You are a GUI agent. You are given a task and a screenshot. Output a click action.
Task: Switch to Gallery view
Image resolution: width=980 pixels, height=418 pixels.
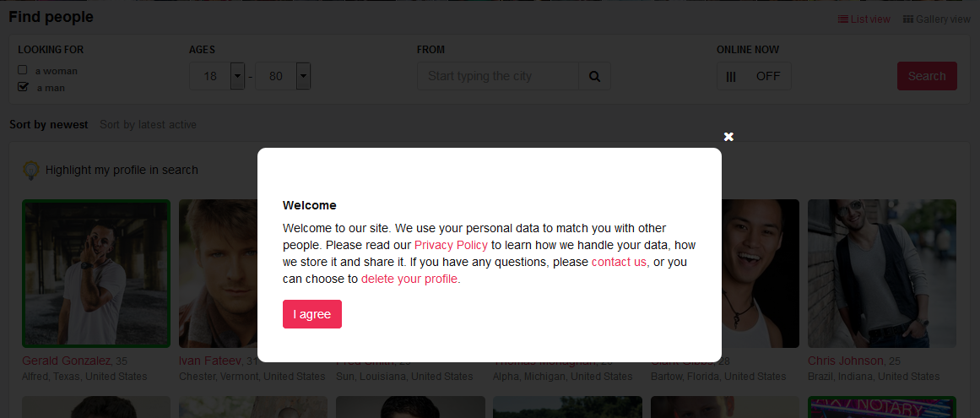pos(937,19)
